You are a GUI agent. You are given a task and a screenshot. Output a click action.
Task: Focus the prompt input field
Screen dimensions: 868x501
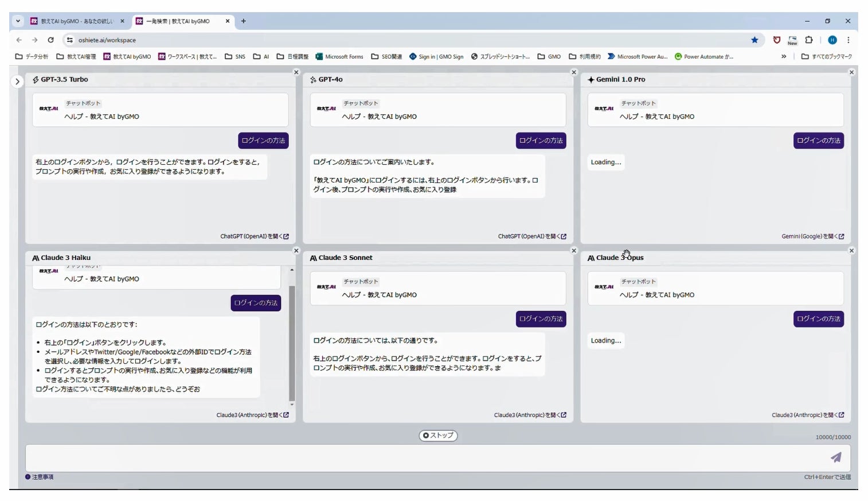pos(424,458)
